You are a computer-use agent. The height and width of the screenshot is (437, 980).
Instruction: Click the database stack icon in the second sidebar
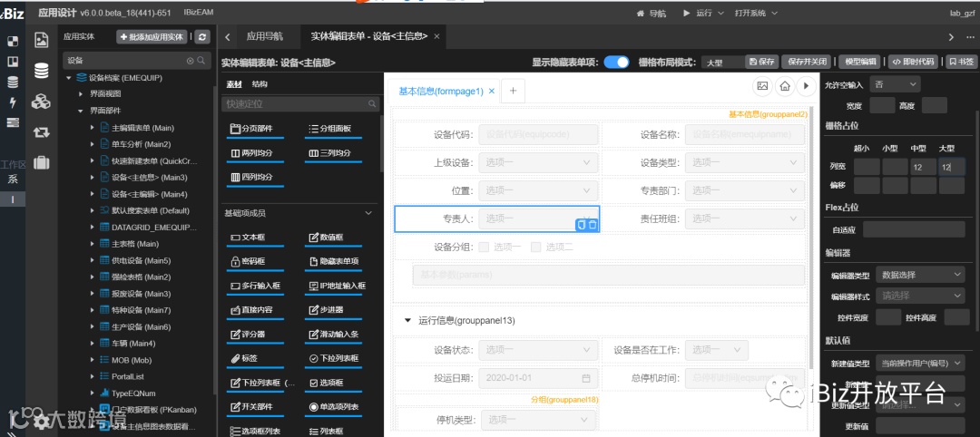pos(41,71)
